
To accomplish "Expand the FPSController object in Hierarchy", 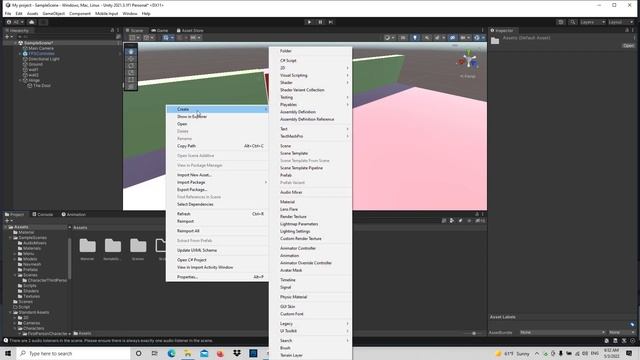I will tap(20, 53).
